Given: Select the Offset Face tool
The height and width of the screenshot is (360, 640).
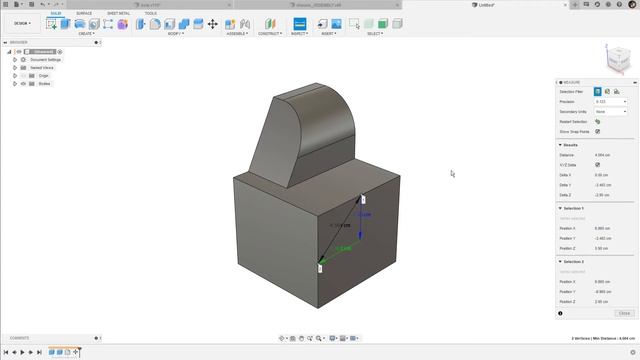Looking at the screenshot, I should pyautogui.click(x=198, y=24).
